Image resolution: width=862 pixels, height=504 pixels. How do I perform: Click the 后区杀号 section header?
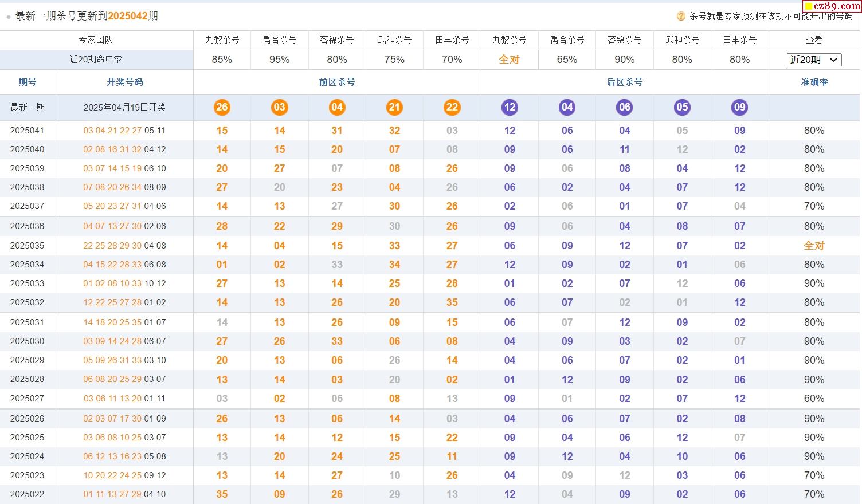pos(625,82)
